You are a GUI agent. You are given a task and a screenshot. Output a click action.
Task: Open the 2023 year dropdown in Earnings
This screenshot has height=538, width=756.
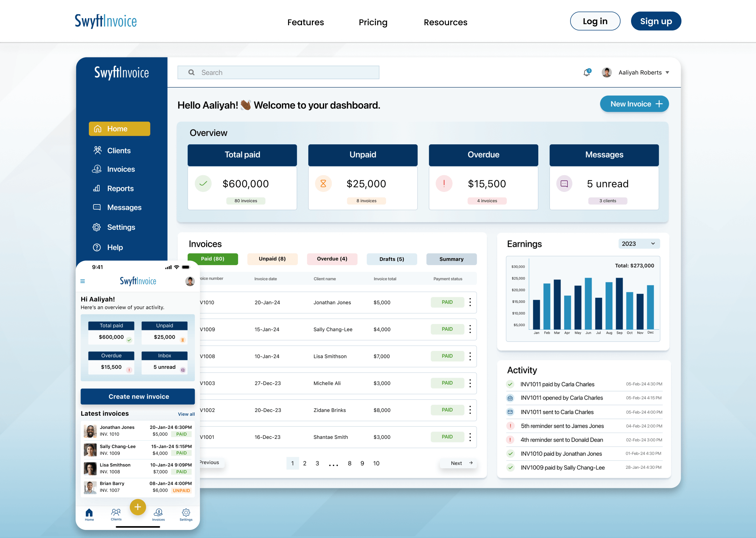point(639,244)
